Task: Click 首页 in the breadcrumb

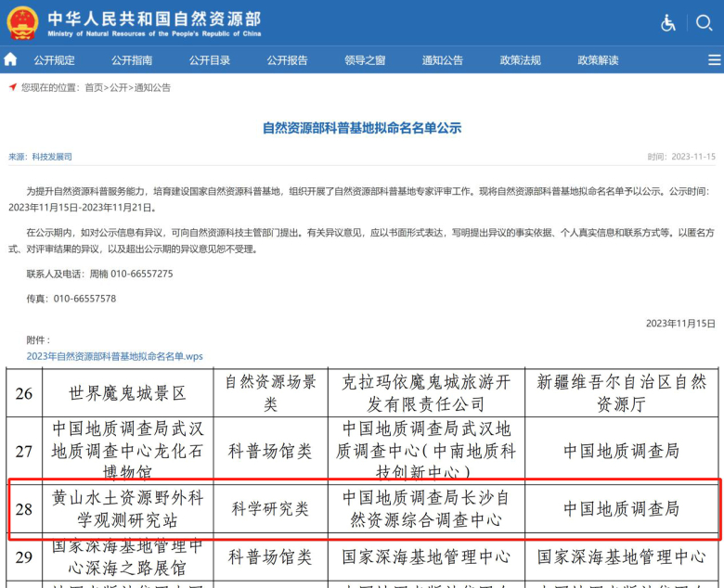Action: pyautogui.click(x=94, y=87)
